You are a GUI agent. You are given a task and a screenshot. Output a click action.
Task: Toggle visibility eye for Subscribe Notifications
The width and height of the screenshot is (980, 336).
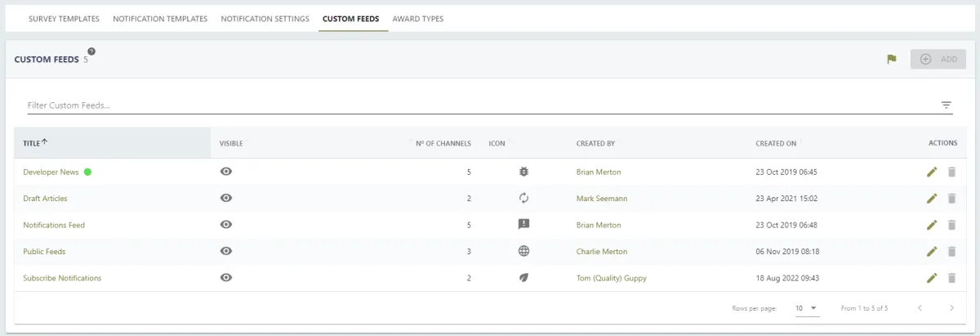(226, 278)
